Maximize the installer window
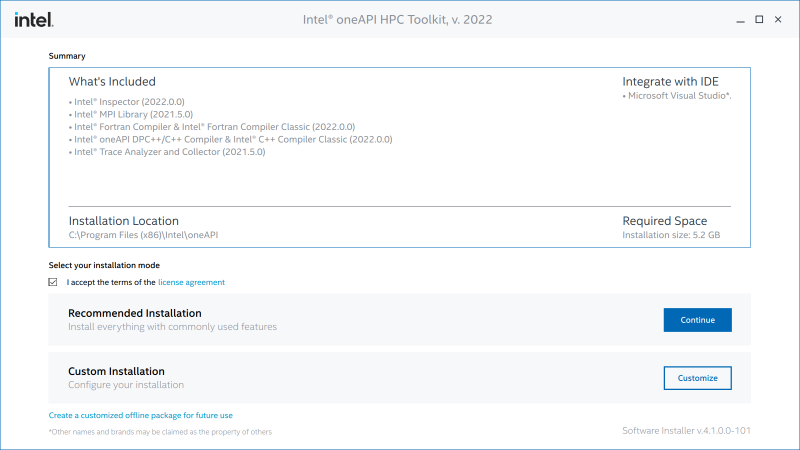 click(x=759, y=19)
